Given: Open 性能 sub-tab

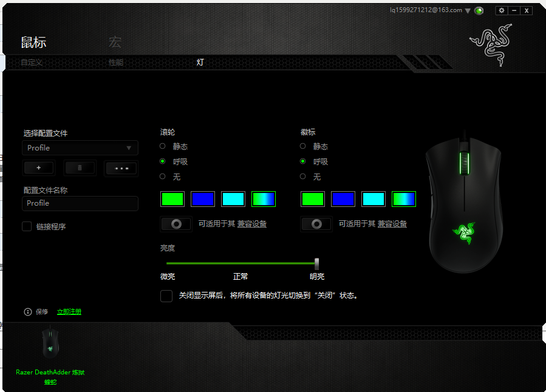Looking at the screenshot, I should tap(116, 63).
